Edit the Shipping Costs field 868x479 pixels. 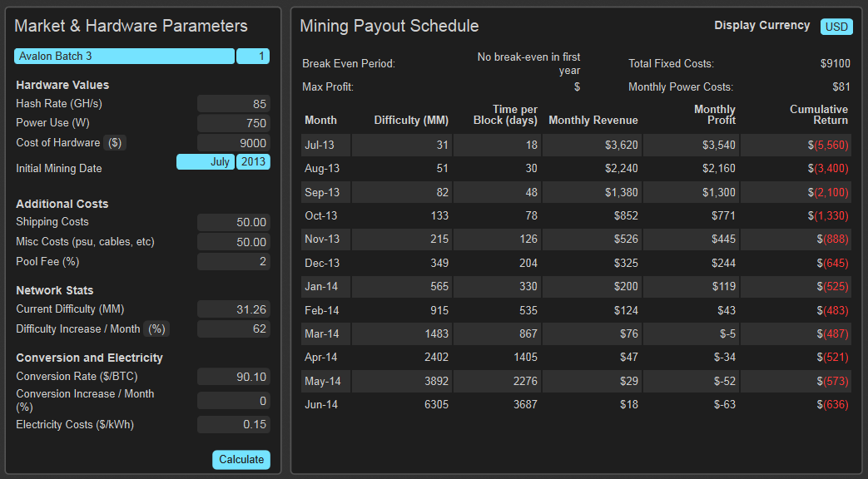(234, 222)
